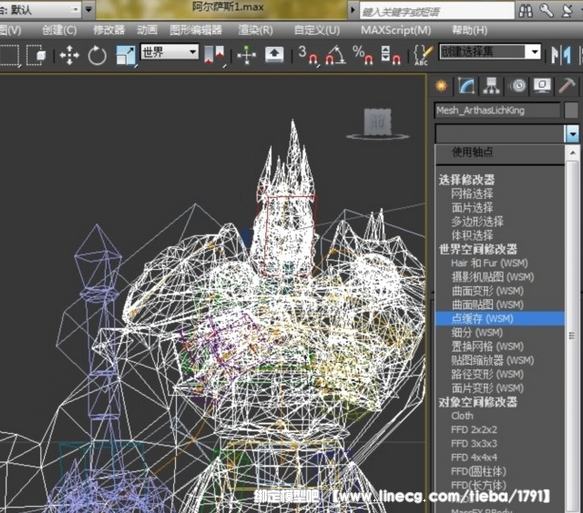Open the 帮助(H) menu
583x513 pixels.
470,30
